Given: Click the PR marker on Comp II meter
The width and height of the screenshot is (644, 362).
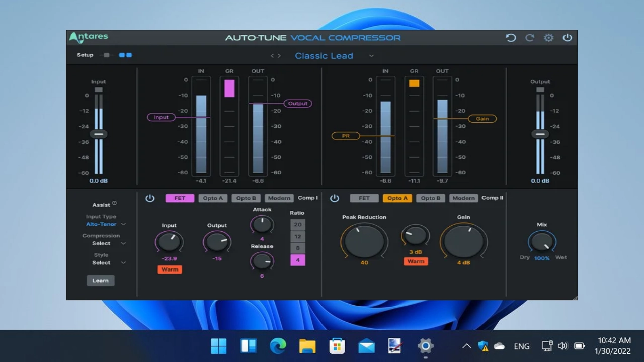Looking at the screenshot, I should pyautogui.click(x=346, y=136).
